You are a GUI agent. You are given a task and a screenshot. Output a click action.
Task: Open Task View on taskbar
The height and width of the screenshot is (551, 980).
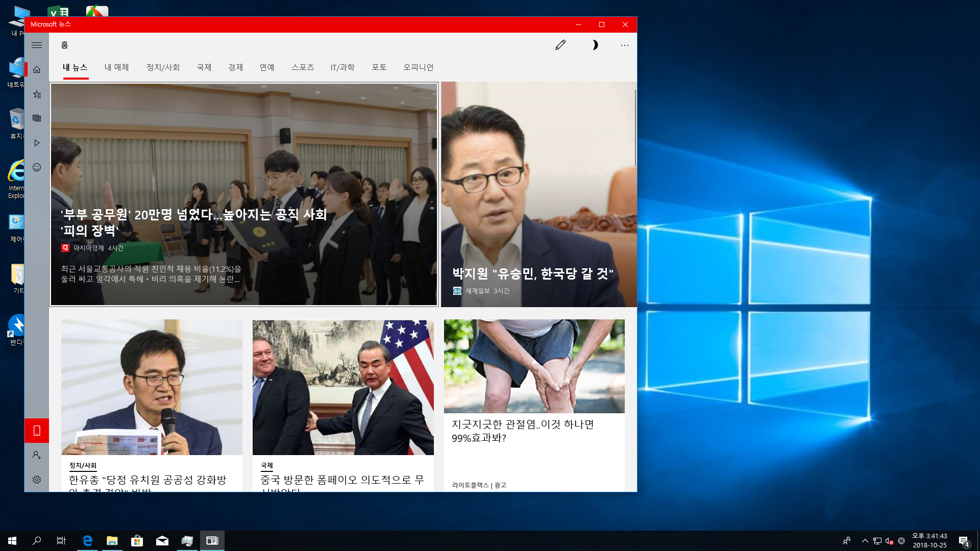(61, 541)
